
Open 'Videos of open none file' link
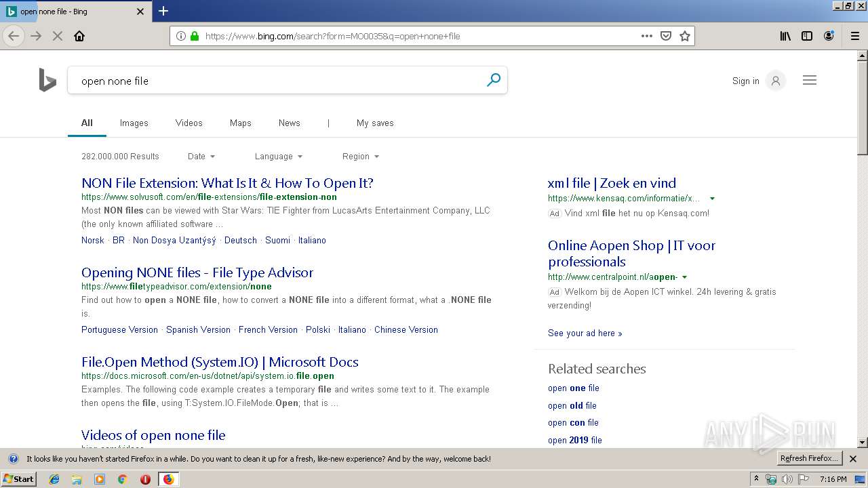[x=153, y=435]
